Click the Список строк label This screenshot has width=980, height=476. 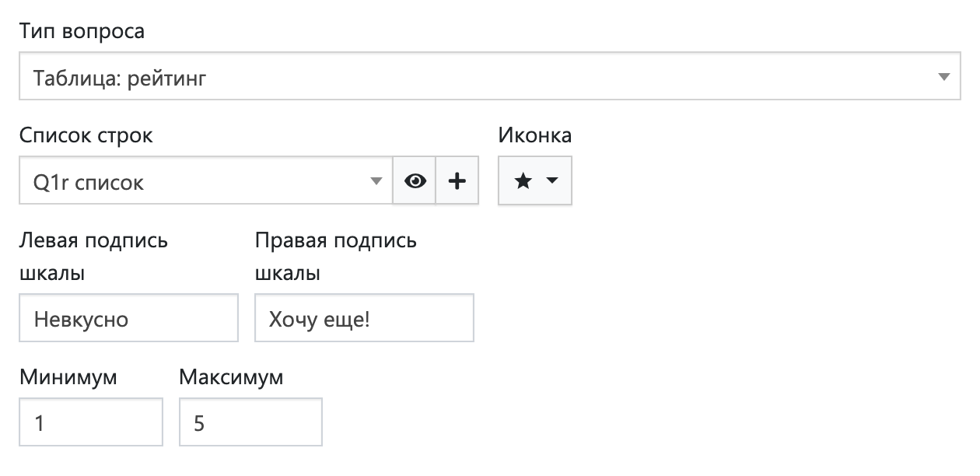86,135
